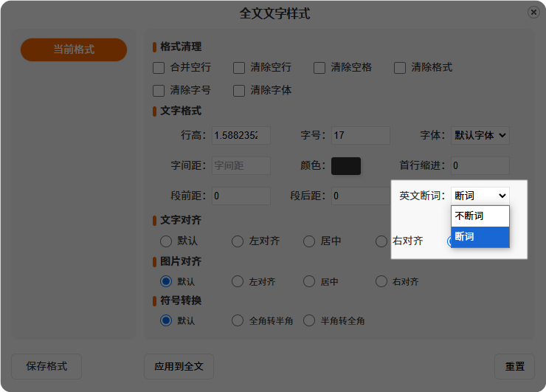
Task: Click the 字间距 input field
Action: click(x=241, y=165)
